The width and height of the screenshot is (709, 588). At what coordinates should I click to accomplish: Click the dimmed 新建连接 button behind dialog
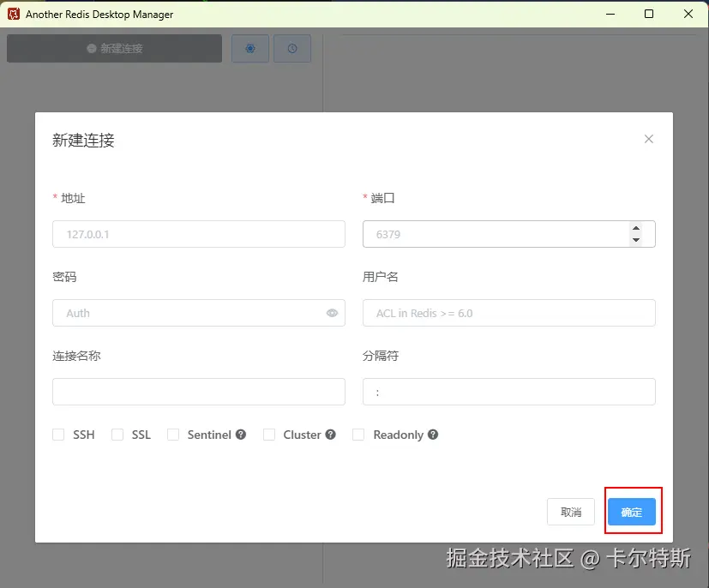tap(114, 48)
